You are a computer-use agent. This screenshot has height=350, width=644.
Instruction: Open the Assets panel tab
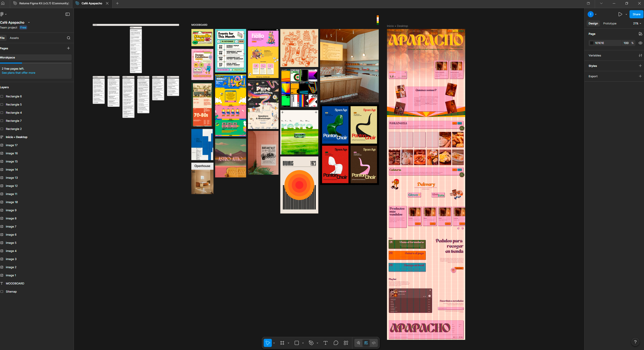14,38
